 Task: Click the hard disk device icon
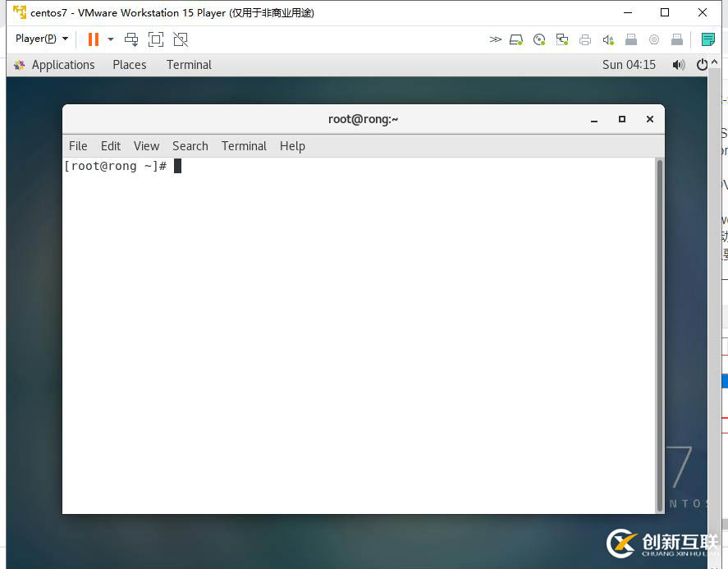(x=515, y=39)
